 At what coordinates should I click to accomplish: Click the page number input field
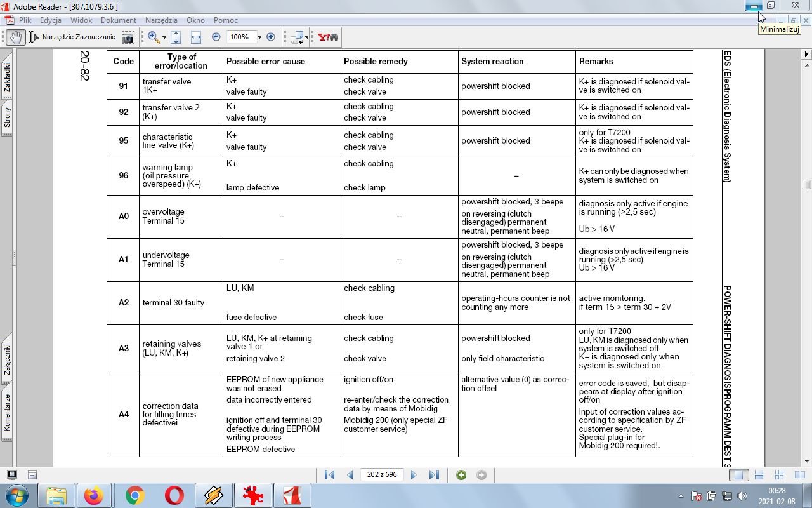[x=381, y=475]
